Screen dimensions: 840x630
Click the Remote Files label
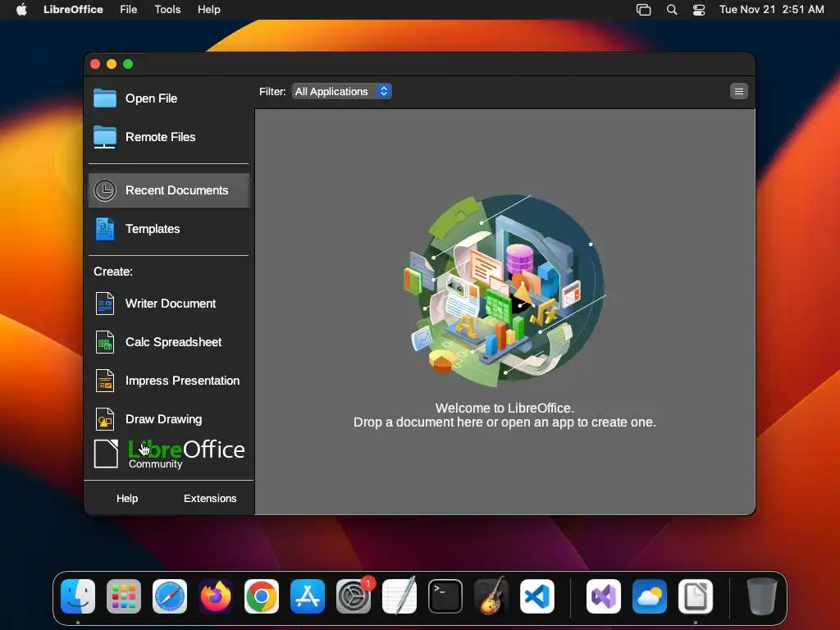(160, 137)
